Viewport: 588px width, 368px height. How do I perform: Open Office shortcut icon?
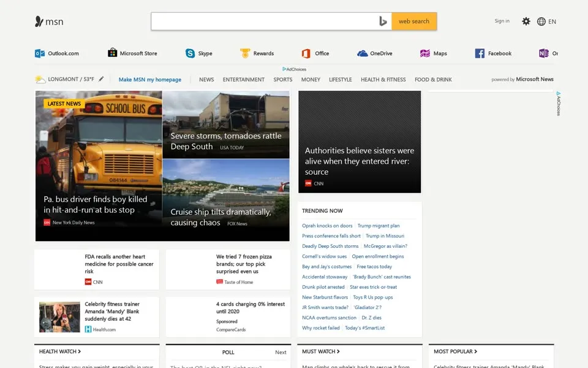306,53
